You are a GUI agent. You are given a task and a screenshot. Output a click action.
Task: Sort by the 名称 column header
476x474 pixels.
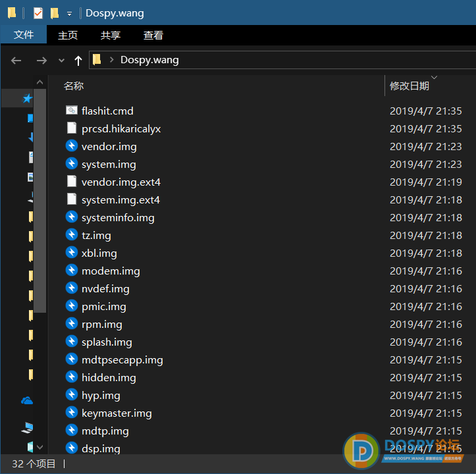[74, 86]
